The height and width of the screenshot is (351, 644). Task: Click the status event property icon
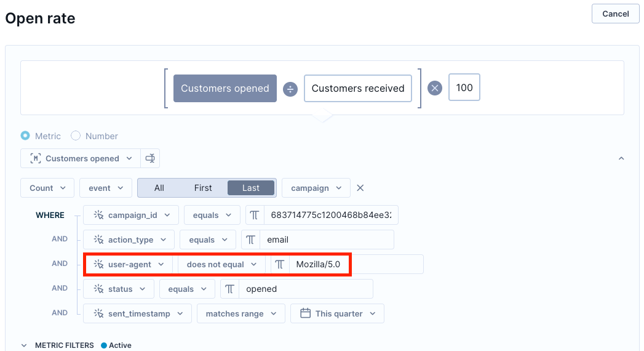(x=98, y=289)
